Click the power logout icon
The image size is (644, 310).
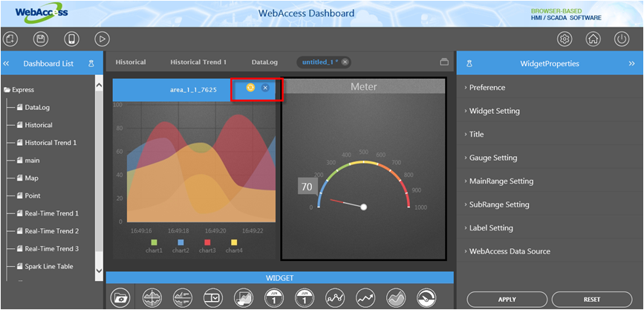[622, 39]
